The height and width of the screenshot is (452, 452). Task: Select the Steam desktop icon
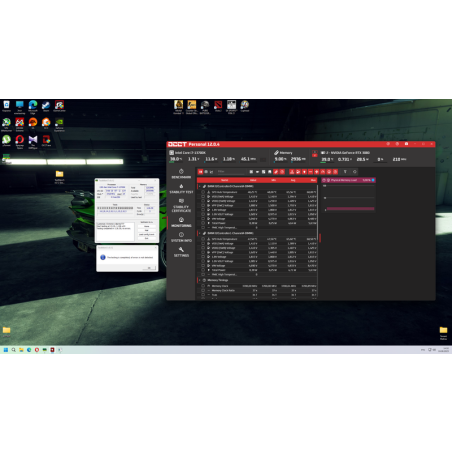pyautogui.click(x=46, y=106)
